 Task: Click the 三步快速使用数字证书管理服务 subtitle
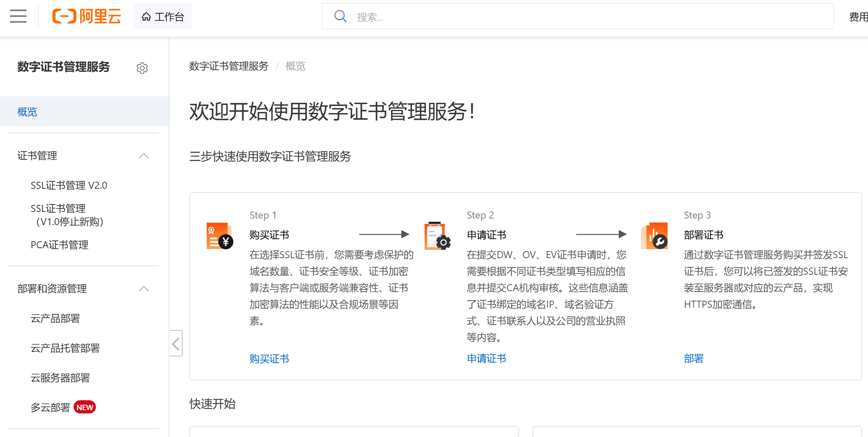point(270,156)
